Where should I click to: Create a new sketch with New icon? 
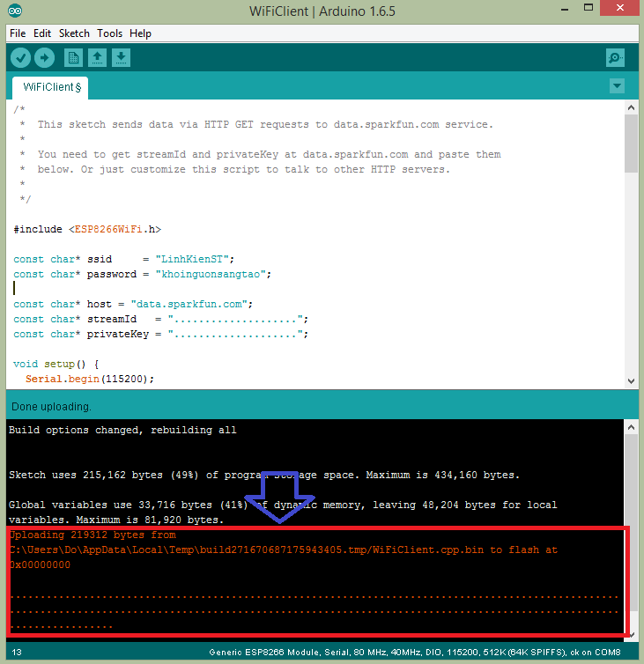coord(73,57)
